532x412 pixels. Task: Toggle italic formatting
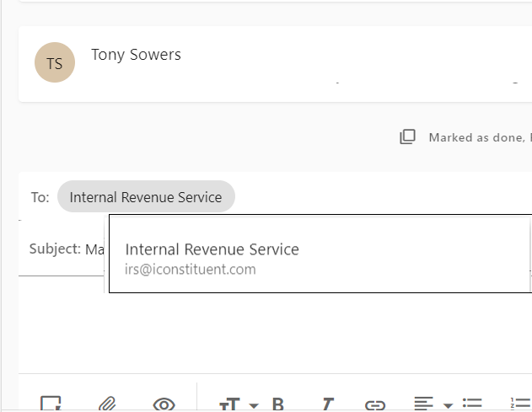(x=328, y=404)
